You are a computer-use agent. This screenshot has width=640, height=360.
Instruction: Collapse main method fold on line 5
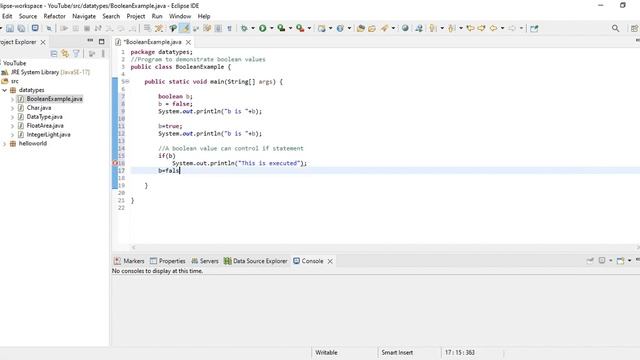pos(127,82)
